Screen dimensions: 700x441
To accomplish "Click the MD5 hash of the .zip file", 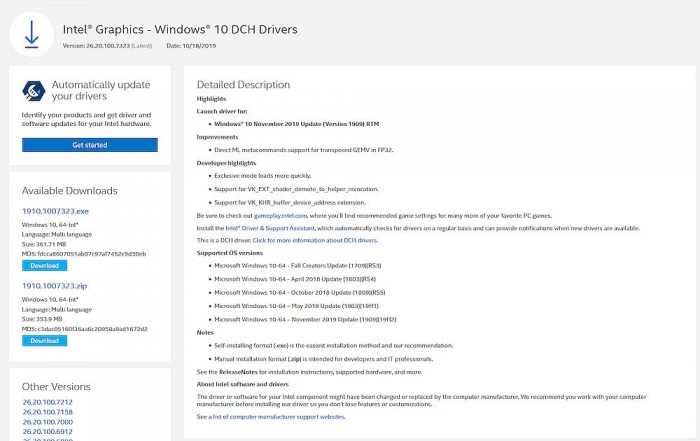I will (x=84, y=329).
